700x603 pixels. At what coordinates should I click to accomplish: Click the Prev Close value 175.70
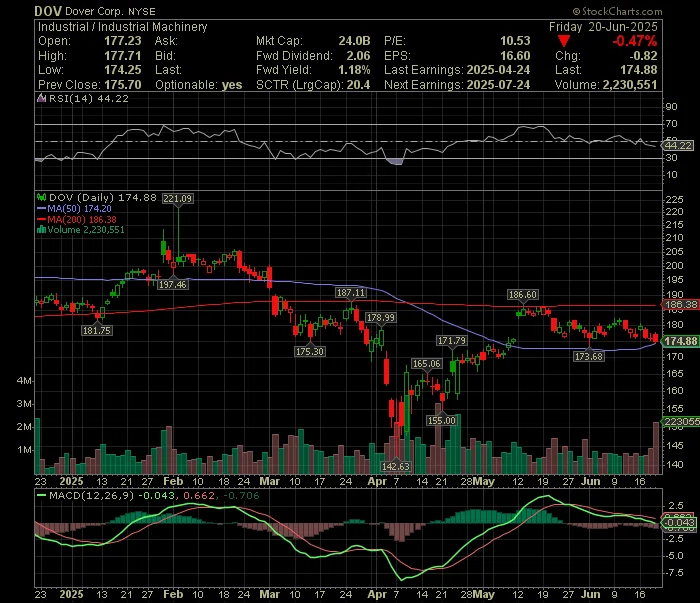point(123,85)
